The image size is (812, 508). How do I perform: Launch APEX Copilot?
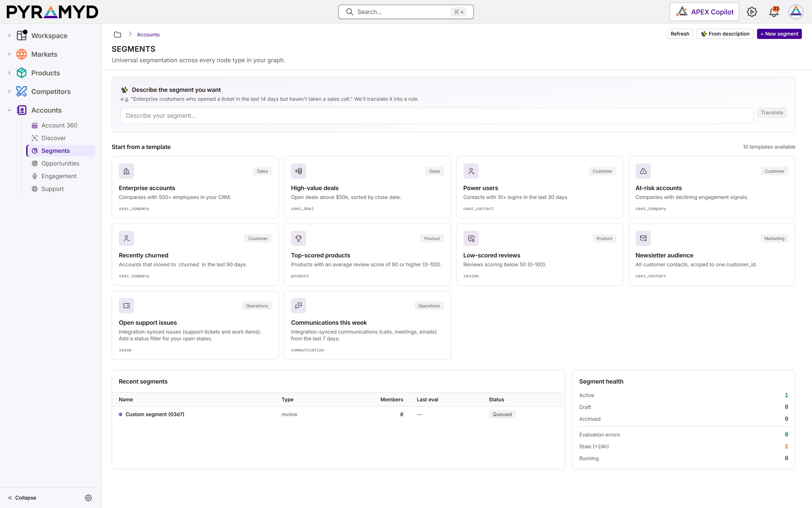tap(704, 12)
